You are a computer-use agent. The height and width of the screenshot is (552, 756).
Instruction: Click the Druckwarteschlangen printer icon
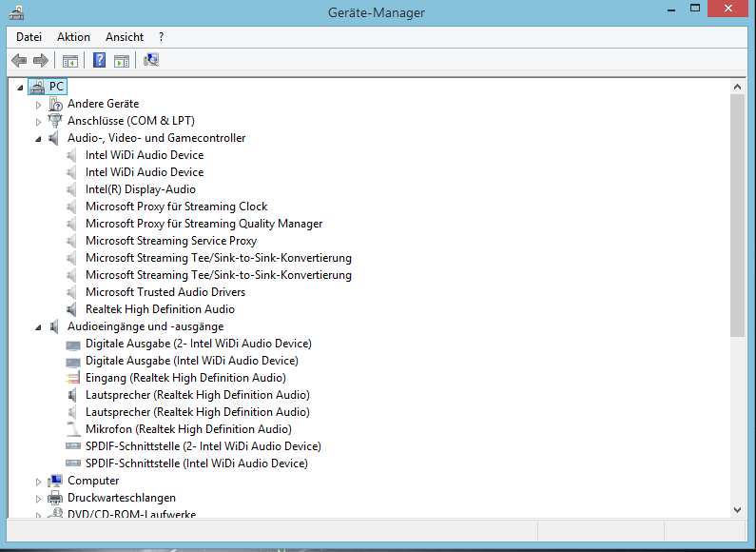(55, 498)
